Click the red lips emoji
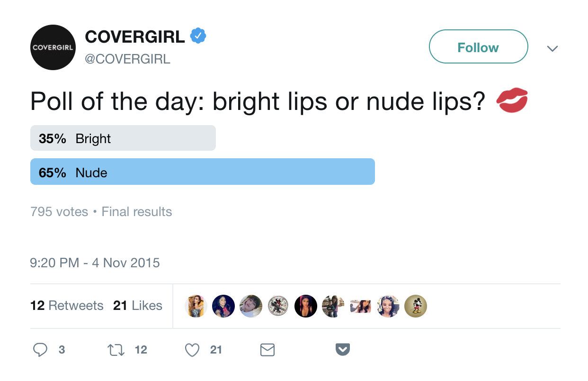588x381 pixels. [512, 100]
